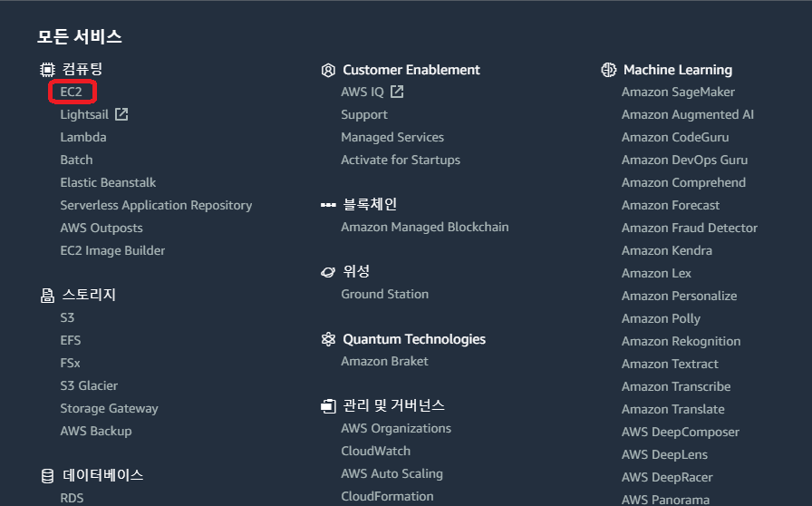
Task: Choose Amazon Rekognition from Machine Learning
Action: pyautogui.click(x=681, y=341)
